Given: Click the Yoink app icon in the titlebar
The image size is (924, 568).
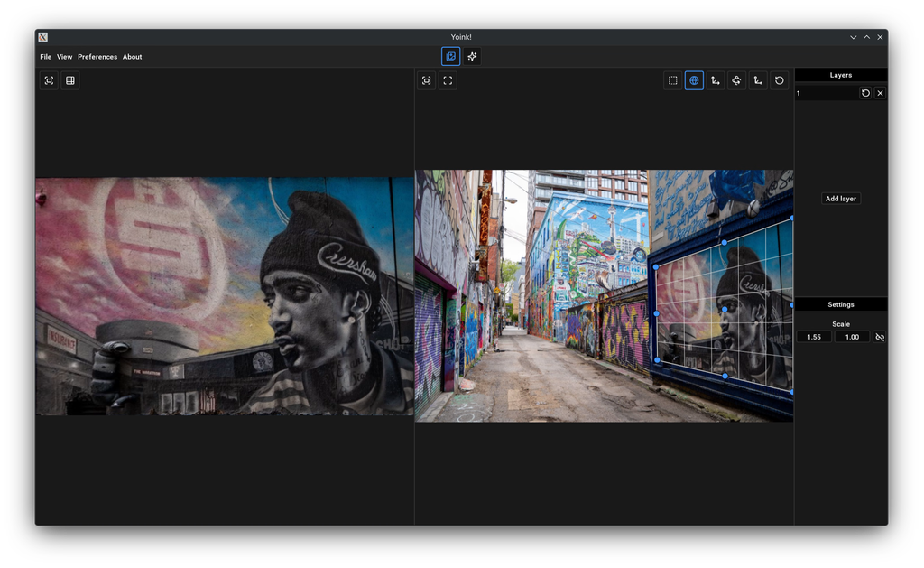Looking at the screenshot, I should tap(42, 36).
